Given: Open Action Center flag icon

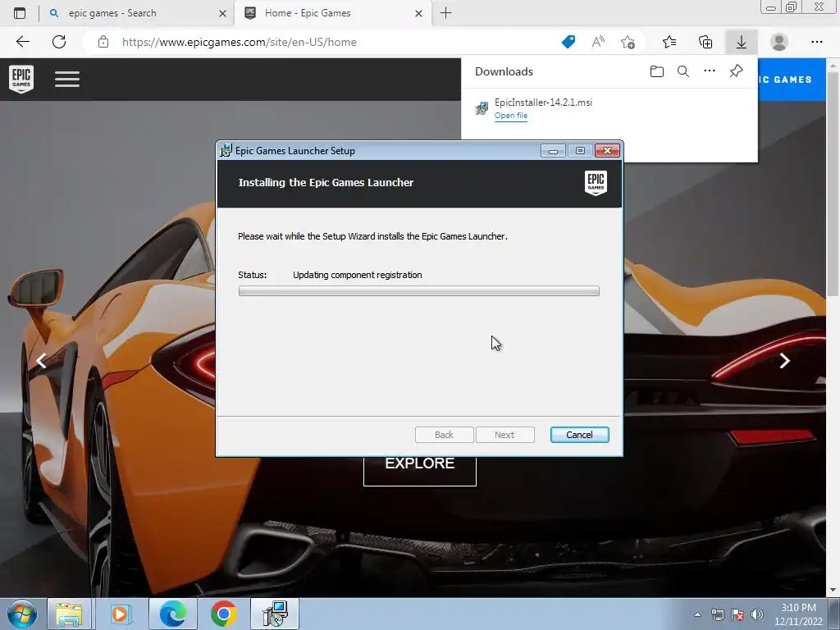Looking at the screenshot, I should click(737, 614).
